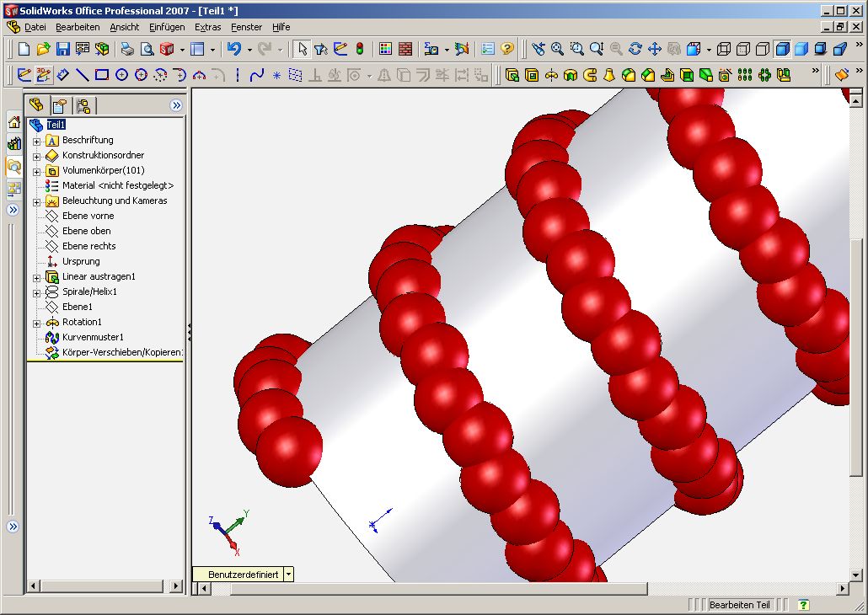Click the Print icon
Screen dimensions: 868x615
point(127,50)
